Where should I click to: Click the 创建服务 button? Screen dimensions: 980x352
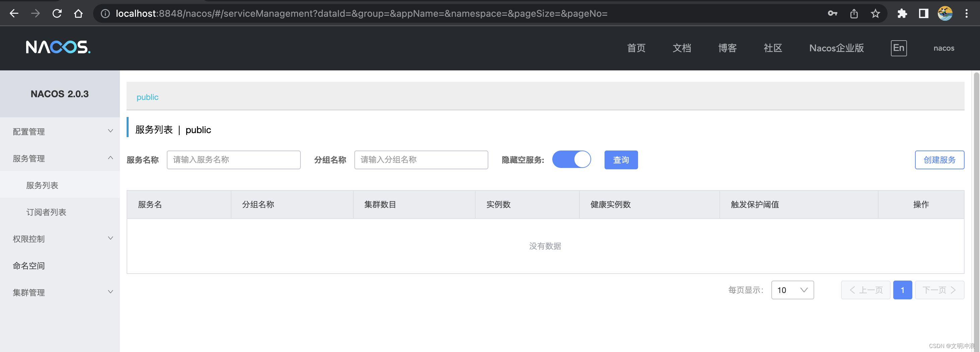[x=939, y=160]
